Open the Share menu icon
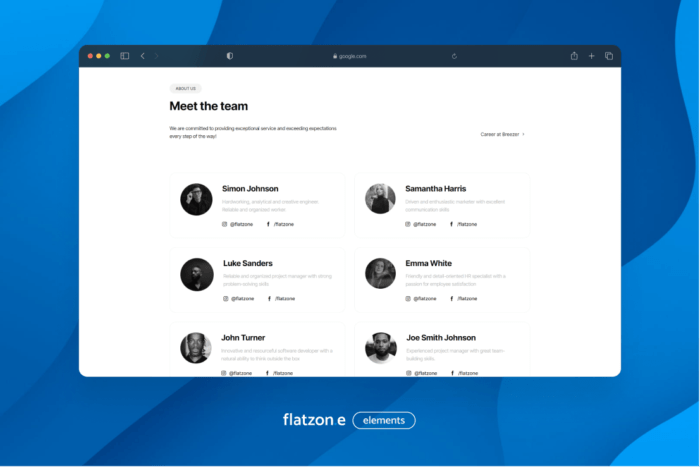 point(574,56)
